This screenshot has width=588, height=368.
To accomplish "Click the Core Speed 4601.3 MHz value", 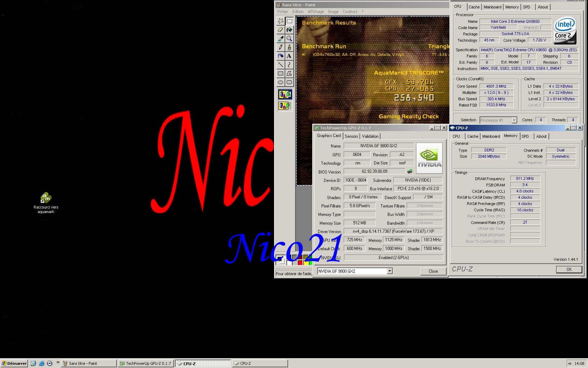I will pos(496,86).
